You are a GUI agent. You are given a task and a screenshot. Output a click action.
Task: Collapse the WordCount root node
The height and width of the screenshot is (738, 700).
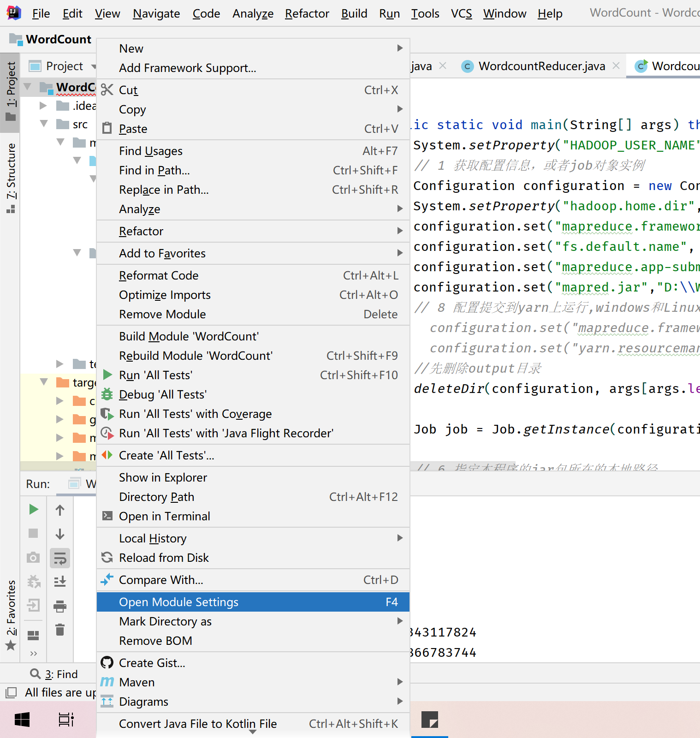[x=28, y=86]
